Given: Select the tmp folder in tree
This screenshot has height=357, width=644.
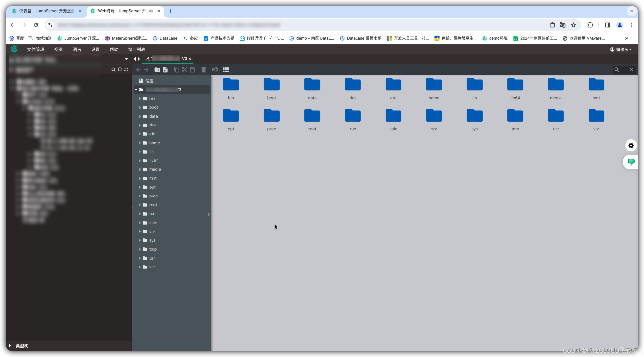Looking at the screenshot, I should click(x=153, y=249).
